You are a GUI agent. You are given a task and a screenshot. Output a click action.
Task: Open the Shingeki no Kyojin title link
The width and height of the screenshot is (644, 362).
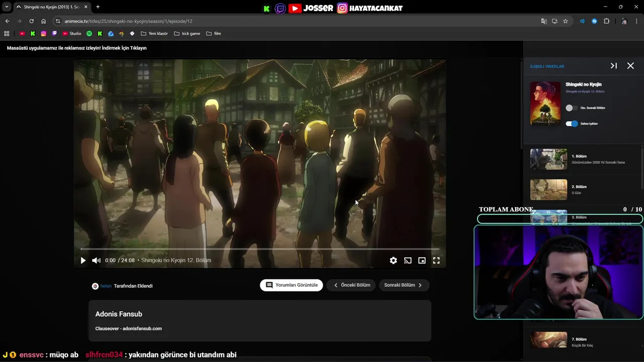(x=584, y=84)
